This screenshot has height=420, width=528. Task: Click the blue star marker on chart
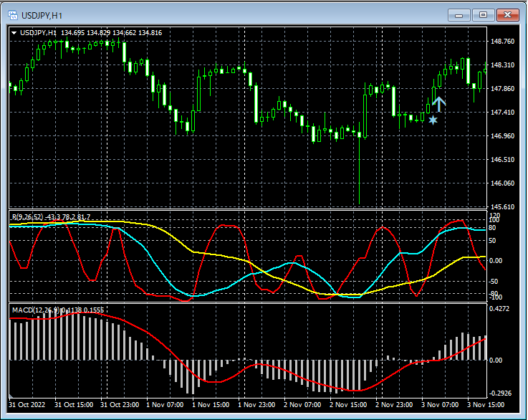coord(433,120)
